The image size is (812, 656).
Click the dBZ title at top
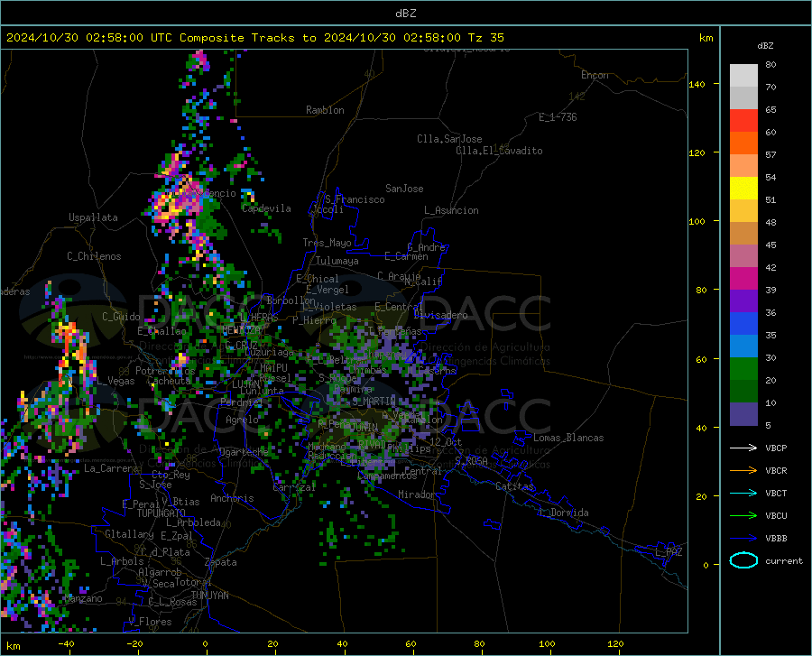[405, 14]
